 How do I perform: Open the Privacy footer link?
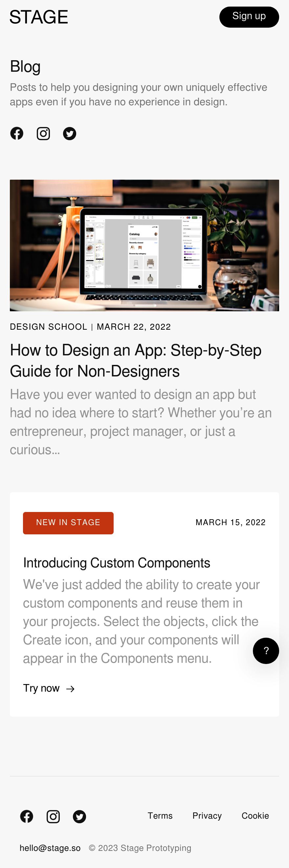pos(207,815)
